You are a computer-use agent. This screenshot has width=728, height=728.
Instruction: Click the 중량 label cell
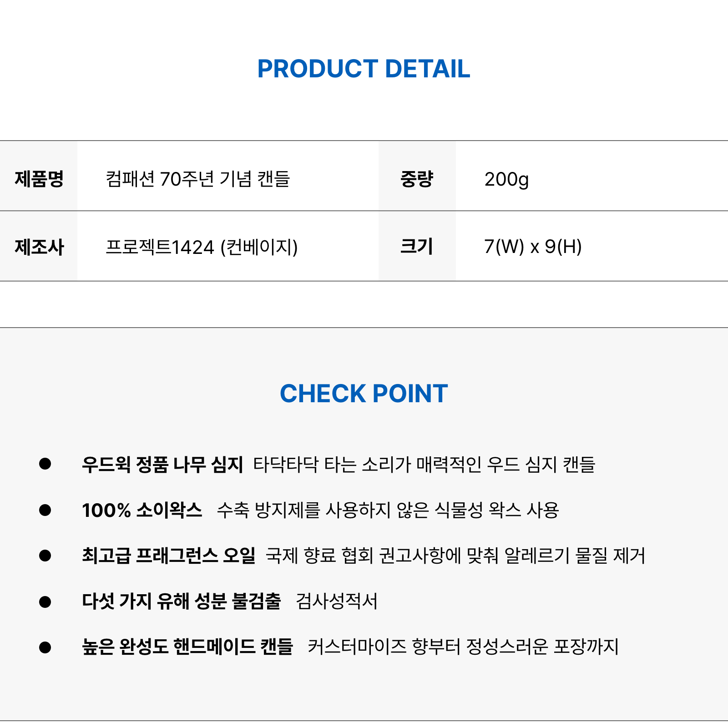point(417,176)
